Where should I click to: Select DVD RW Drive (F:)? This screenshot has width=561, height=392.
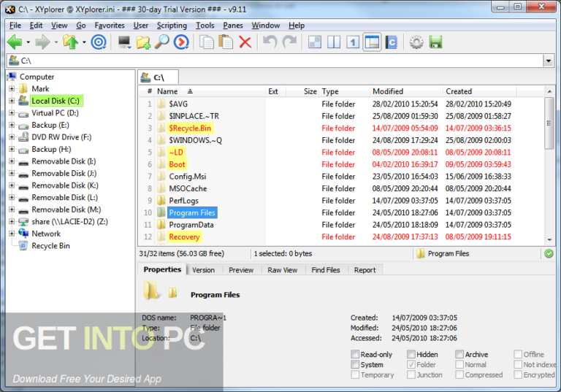[x=61, y=137]
